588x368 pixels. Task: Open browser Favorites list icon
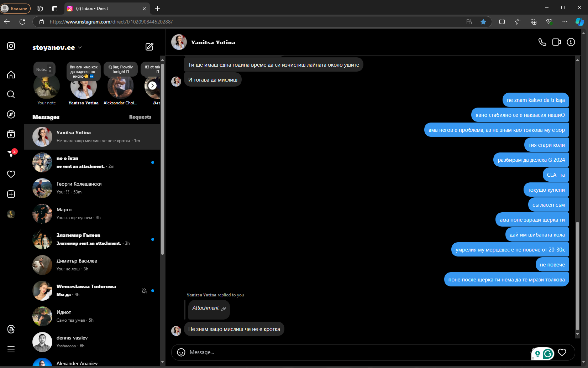[518, 22]
